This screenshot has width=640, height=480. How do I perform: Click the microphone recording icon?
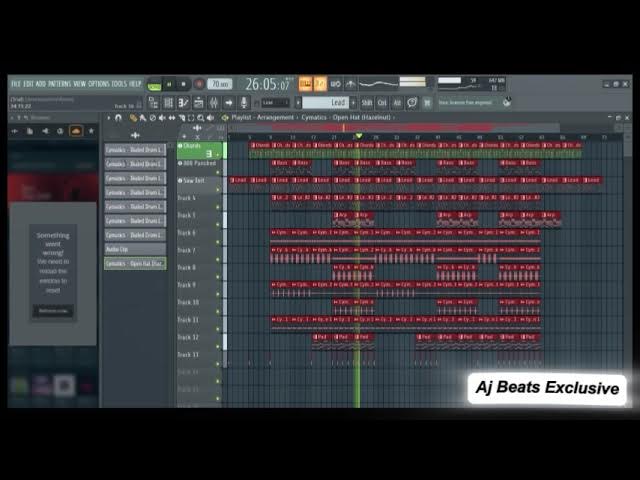(x=244, y=102)
